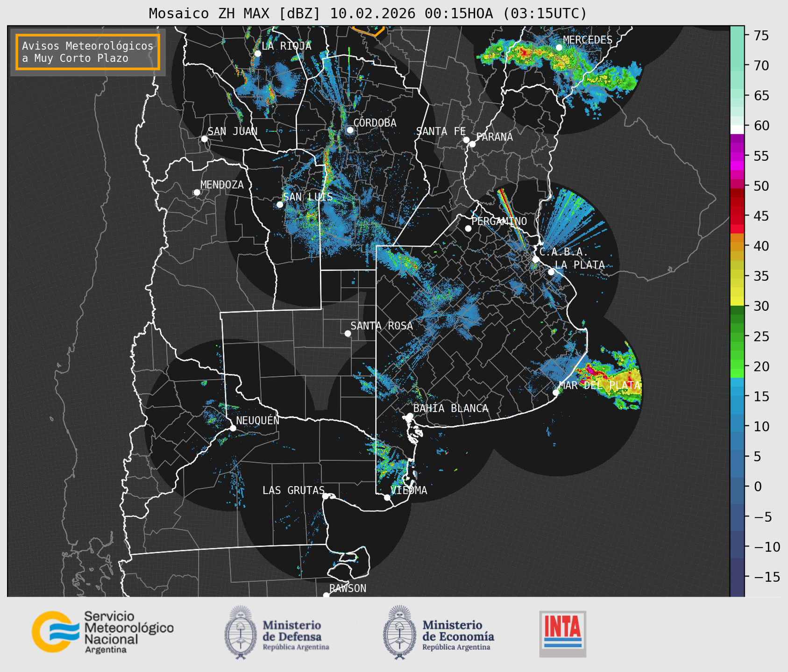Click the PARANÁ city label
Viewport: 788px width, 672px height.
(x=494, y=137)
